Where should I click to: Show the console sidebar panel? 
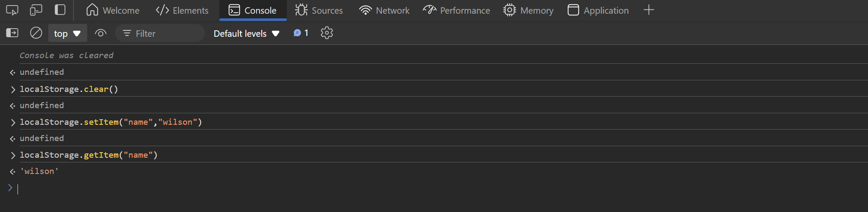pyautogui.click(x=12, y=33)
